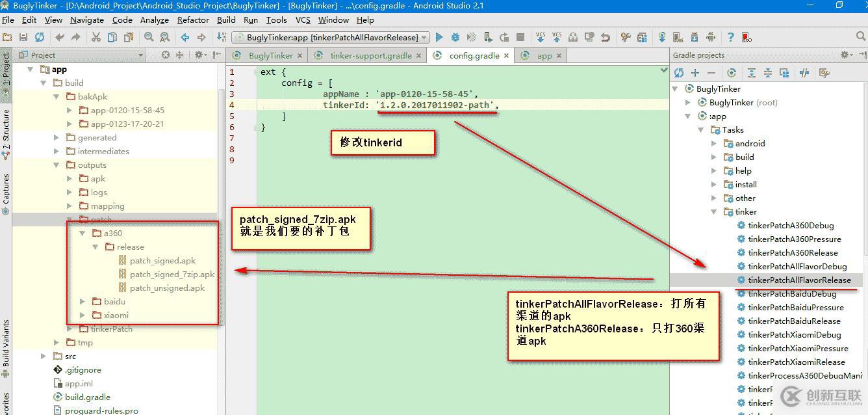Click the Help question mark icon
The image size is (868, 415).
(x=730, y=37)
